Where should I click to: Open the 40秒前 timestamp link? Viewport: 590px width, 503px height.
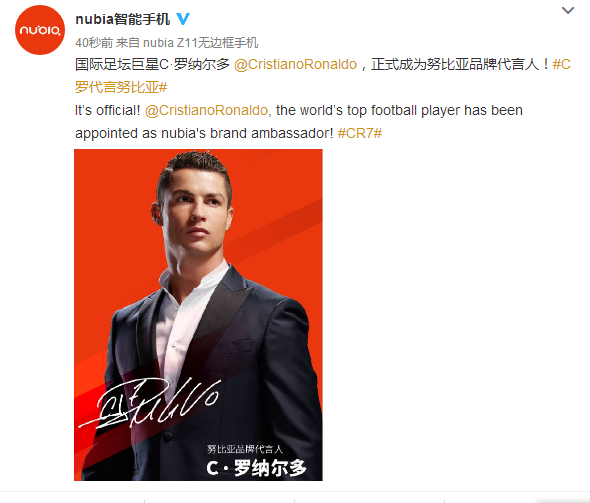(94, 43)
